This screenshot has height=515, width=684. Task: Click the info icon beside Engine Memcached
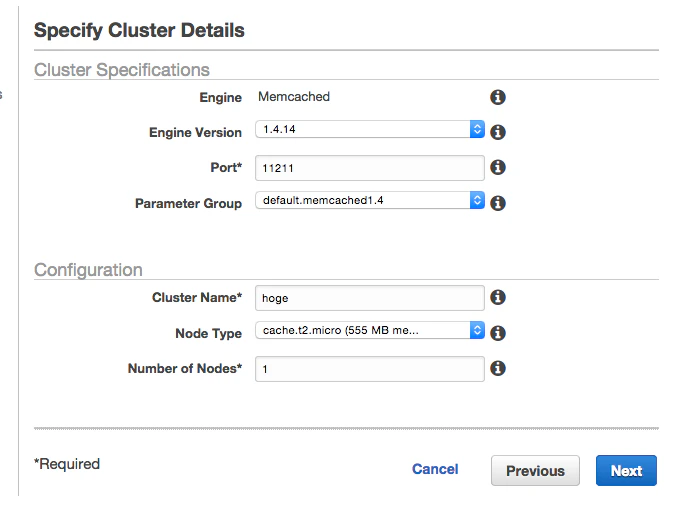(x=498, y=97)
